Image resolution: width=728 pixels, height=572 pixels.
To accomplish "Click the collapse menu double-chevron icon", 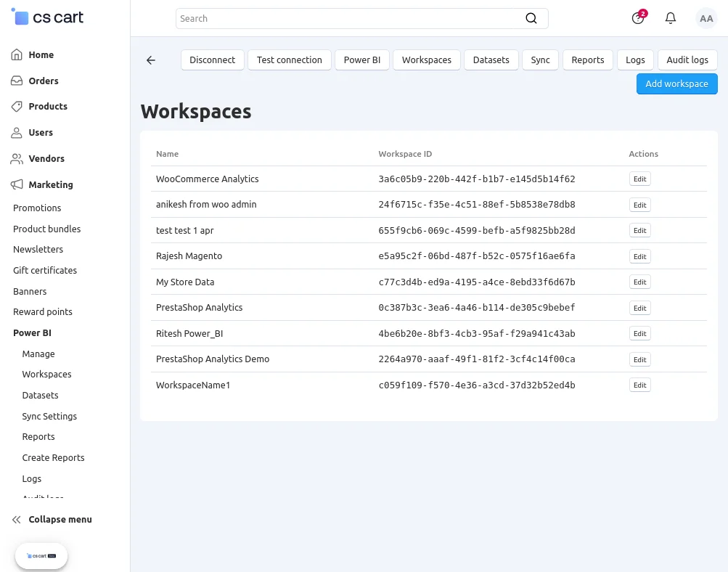I will click(17, 520).
